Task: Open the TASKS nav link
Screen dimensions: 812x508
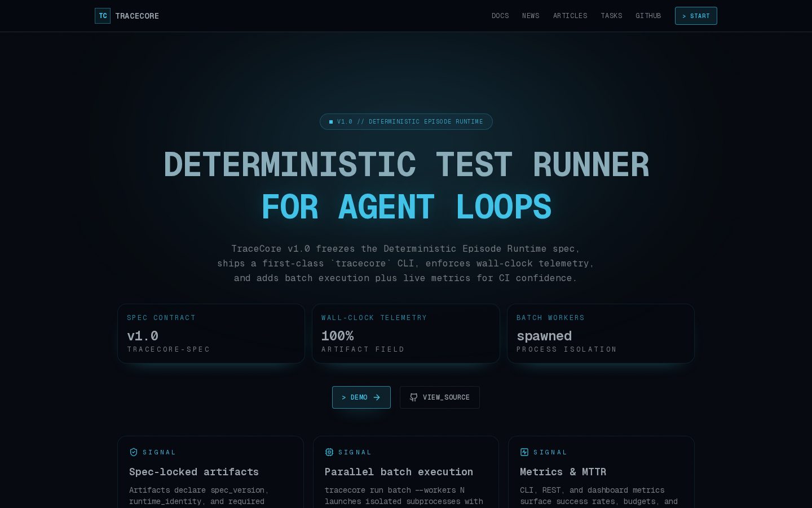Action: (611, 16)
